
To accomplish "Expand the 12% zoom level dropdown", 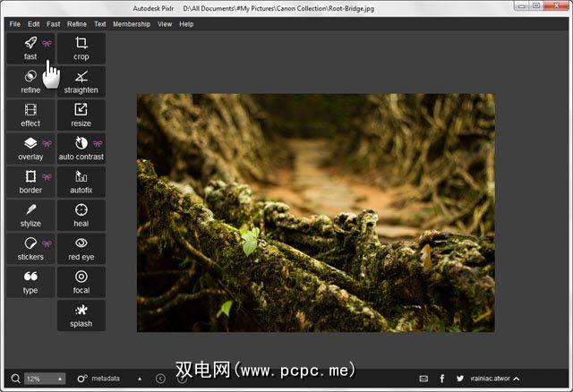I will click(x=60, y=379).
